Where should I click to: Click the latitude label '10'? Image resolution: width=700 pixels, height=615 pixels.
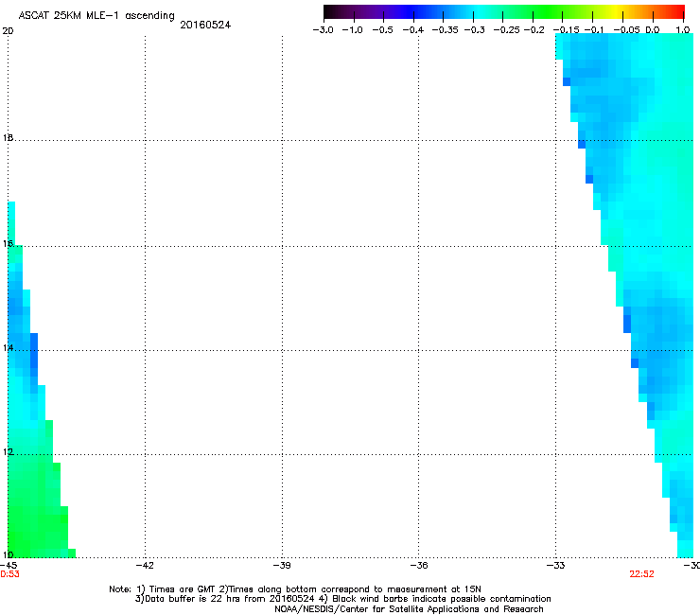pyautogui.click(x=8, y=554)
